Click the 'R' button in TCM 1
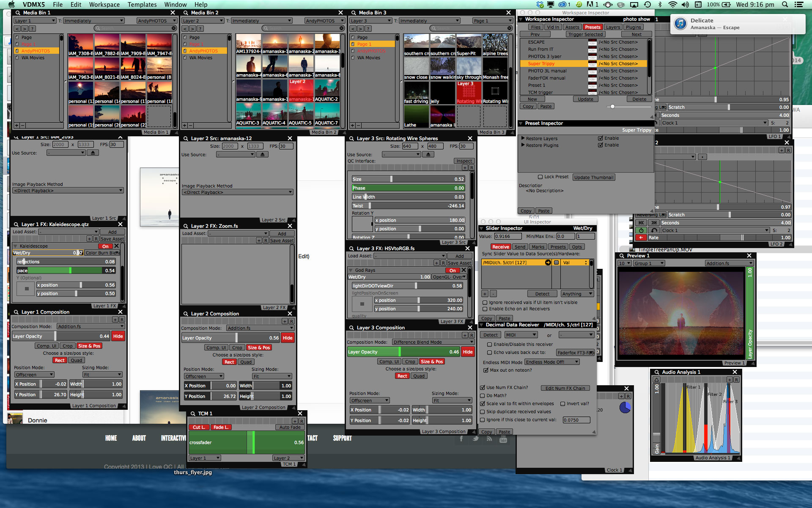The height and width of the screenshot is (508, 812). pyautogui.click(x=302, y=421)
